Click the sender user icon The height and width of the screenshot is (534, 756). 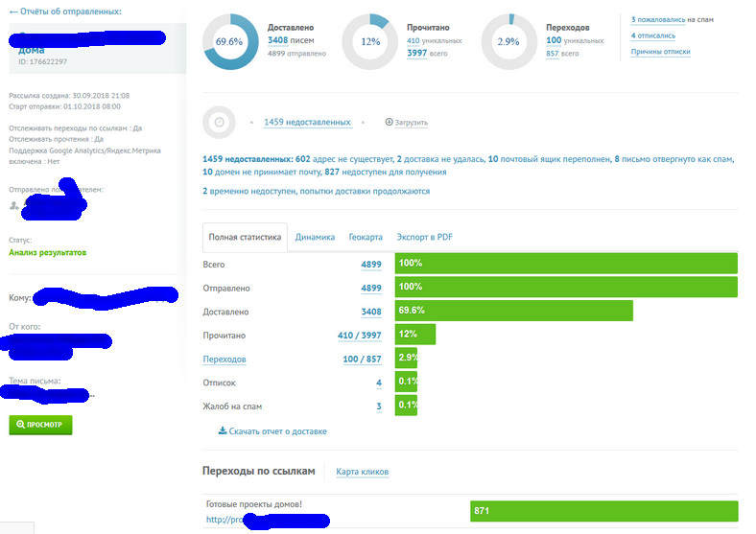[x=14, y=205]
